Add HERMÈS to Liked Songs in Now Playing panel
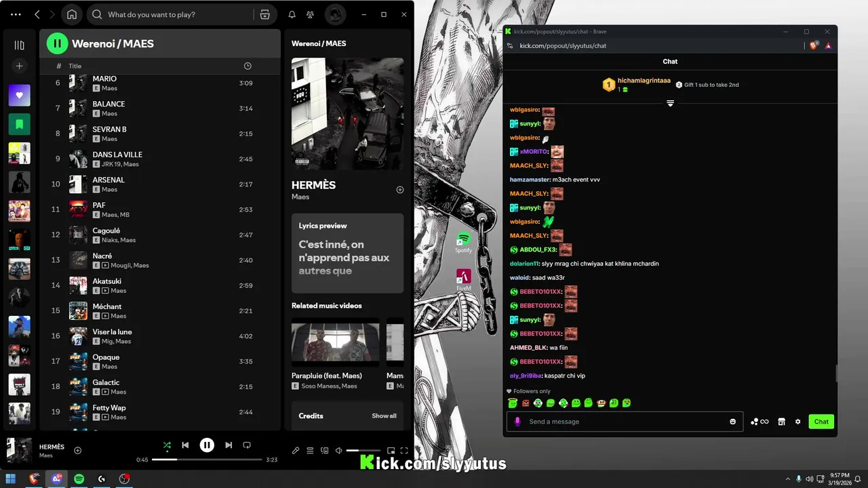This screenshot has width=868, height=488. tap(399, 190)
